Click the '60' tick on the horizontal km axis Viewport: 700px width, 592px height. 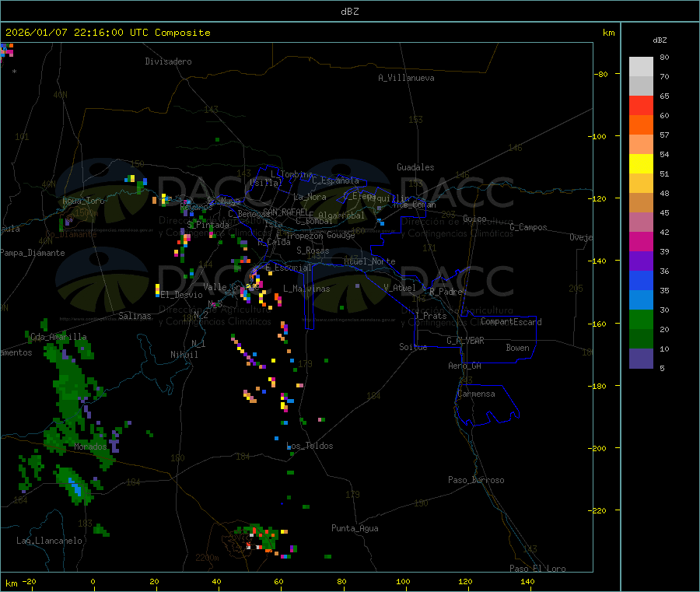pyautogui.click(x=278, y=581)
